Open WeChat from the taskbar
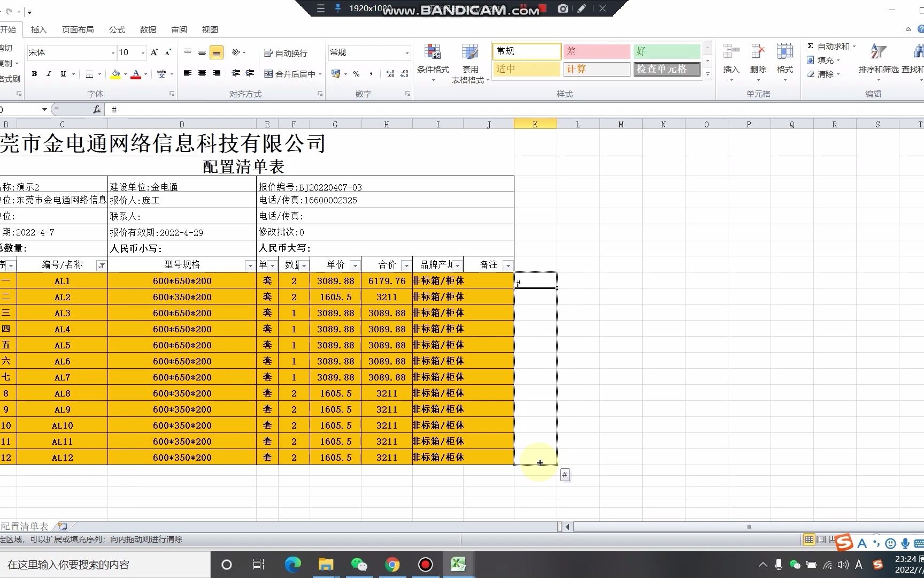This screenshot has height=578, width=924. pos(359,565)
